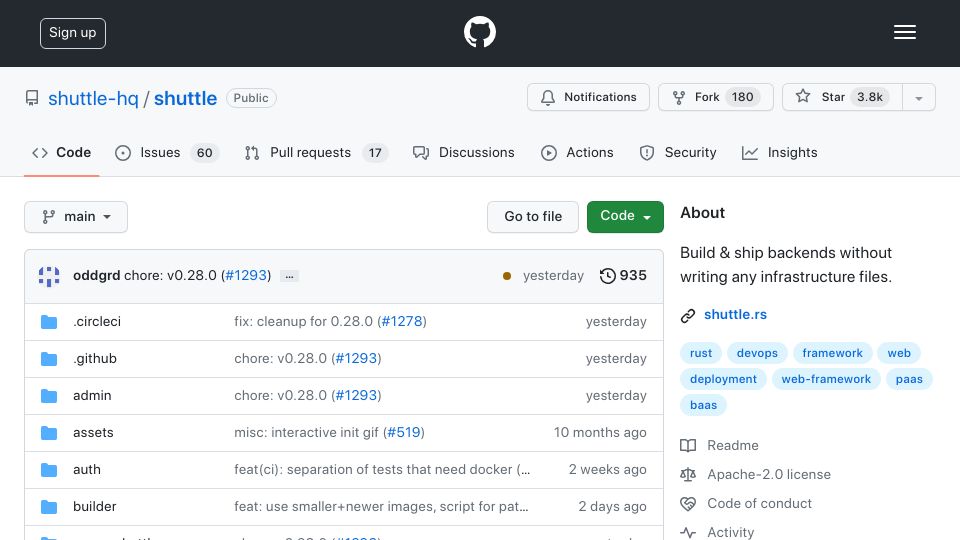This screenshot has height=540, width=960.
Task: Click the git branch icon in main button
Action: click(48, 217)
